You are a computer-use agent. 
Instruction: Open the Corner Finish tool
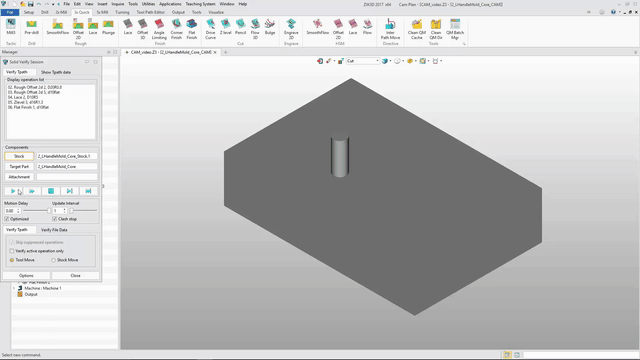pyautogui.click(x=176, y=29)
